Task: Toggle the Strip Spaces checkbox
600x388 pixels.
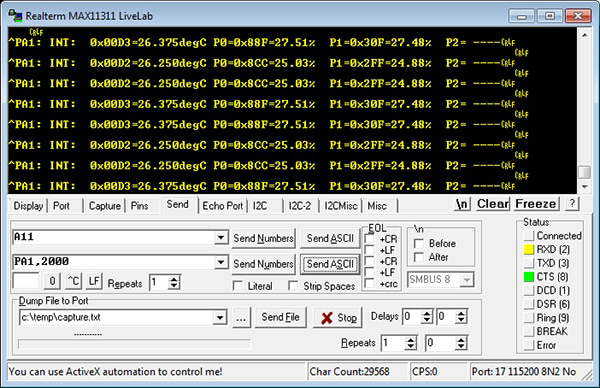Action: tap(293, 286)
